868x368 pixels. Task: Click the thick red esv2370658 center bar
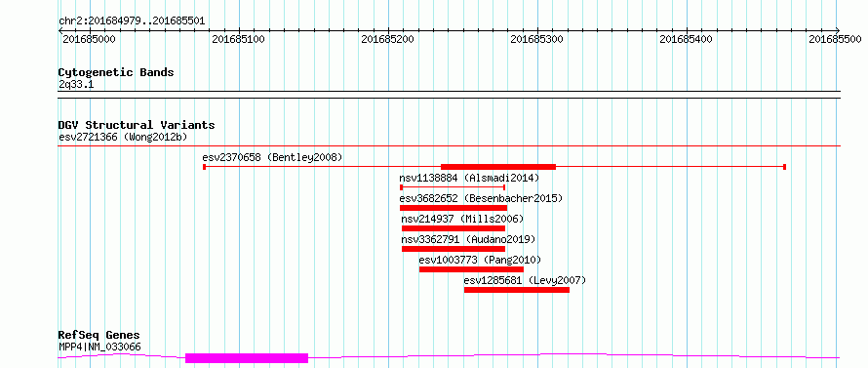coord(498,166)
